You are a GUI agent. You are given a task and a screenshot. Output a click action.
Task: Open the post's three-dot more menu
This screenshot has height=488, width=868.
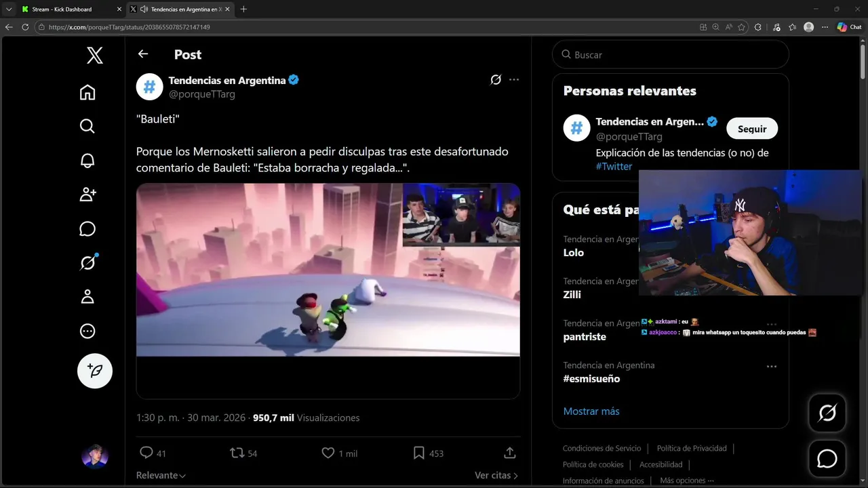(x=514, y=80)
